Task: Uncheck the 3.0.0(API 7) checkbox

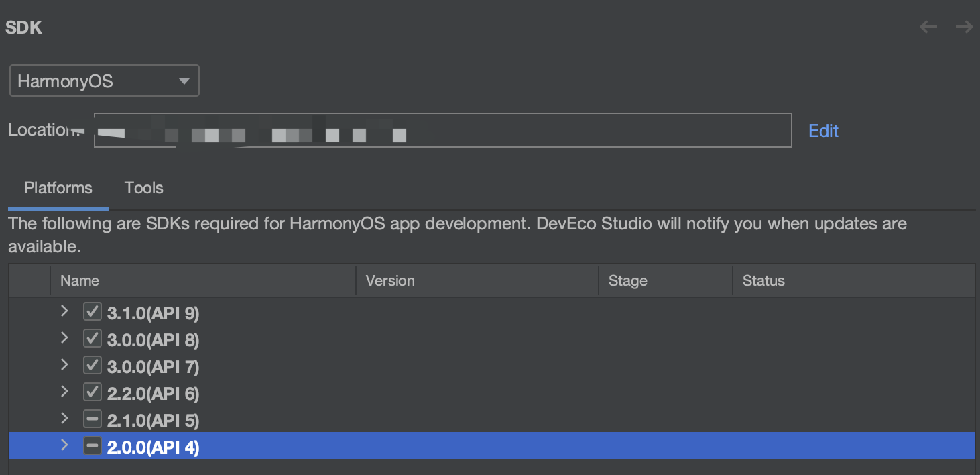Action: [93, 365]
